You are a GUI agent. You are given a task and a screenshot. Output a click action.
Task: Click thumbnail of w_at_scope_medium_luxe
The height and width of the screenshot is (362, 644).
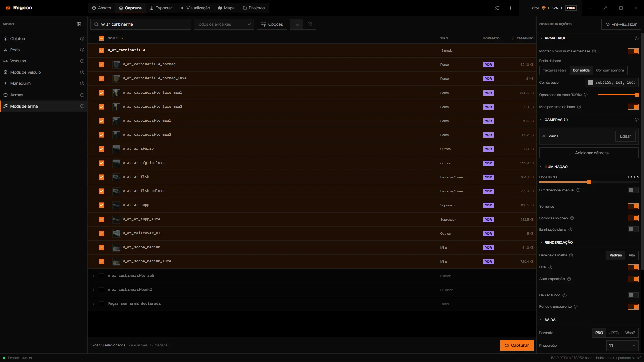point(116,261)
